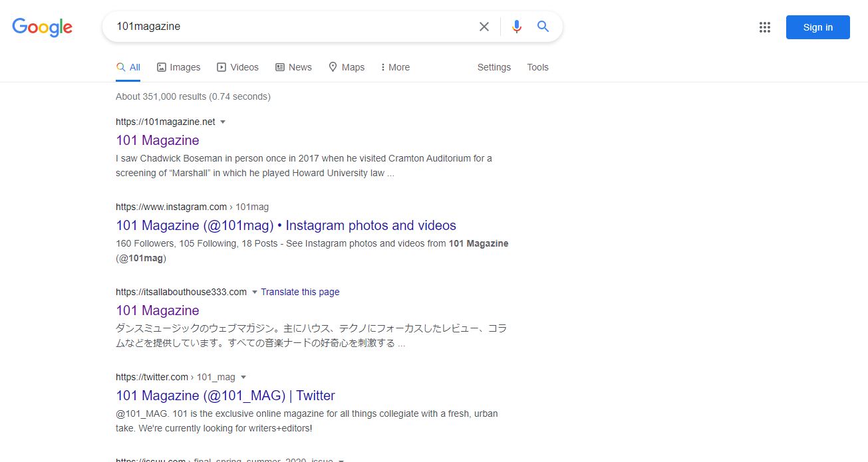Click the https://itsallabouthouse333.com URL text
This screenshot has height=462, width=868.
pyautogui.click(x=181, y=292)
